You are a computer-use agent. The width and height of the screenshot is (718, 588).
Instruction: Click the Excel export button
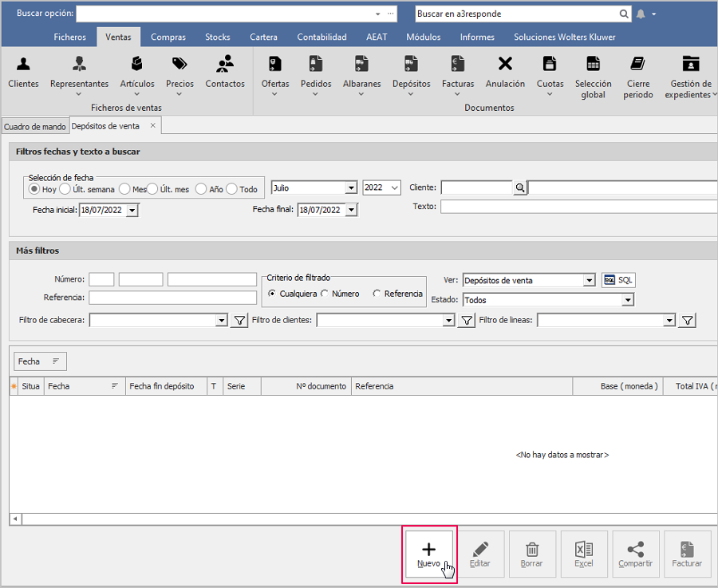click(584, 554)
